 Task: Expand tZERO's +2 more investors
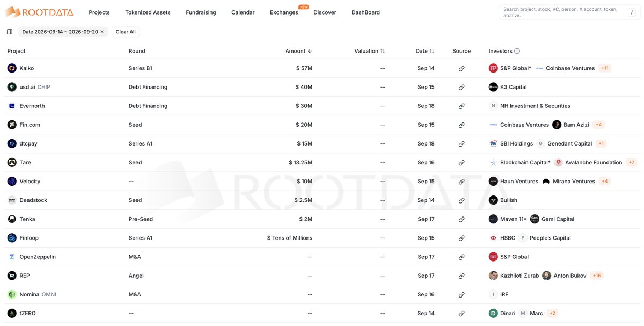click(552, 313)
